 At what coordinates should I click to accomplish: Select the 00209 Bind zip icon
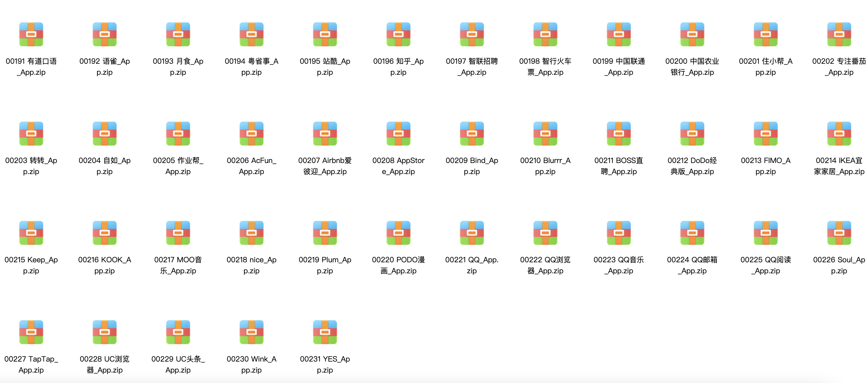pos(472,134)
